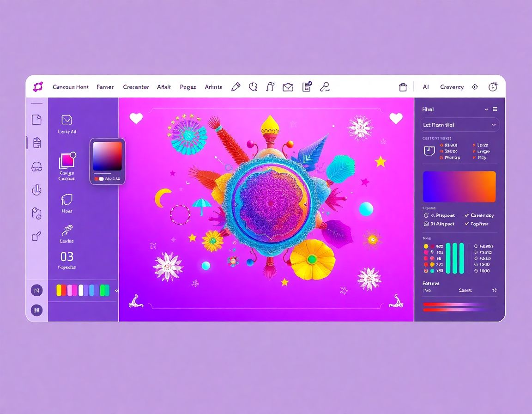Click the AI button in the top bar
The image size is (532, 414).
tap(426, 87)
